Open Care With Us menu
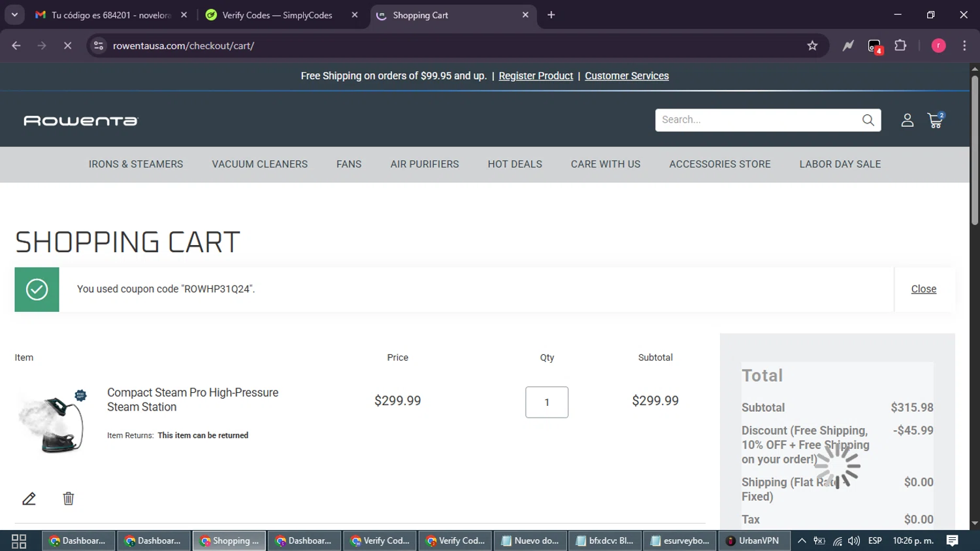The image size is (980, 551). pyautogui.click(x=606, y=165)
